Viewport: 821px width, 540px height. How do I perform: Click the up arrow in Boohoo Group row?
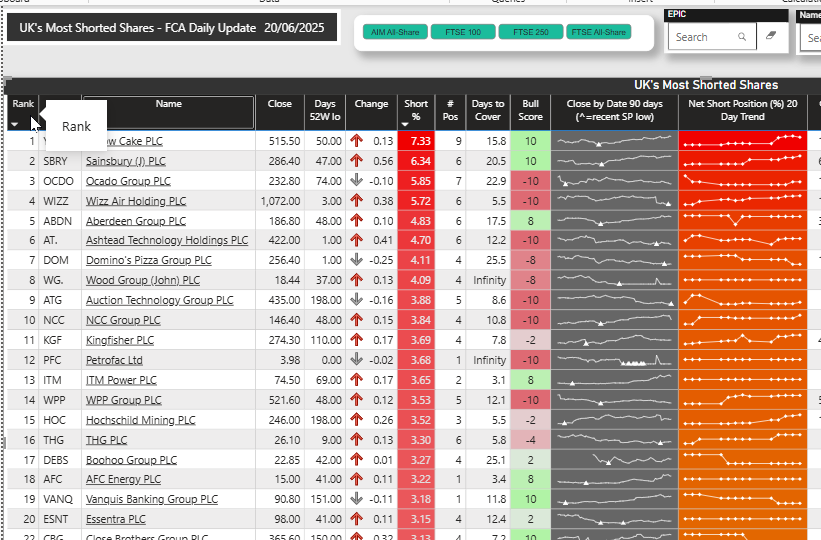tap(357, 459)
